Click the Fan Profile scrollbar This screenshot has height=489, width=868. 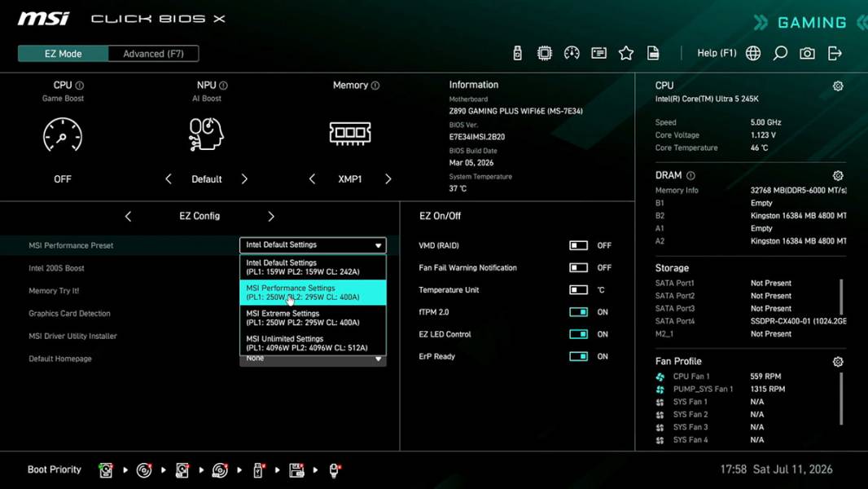pyautogui.click(x=841, y=399)
